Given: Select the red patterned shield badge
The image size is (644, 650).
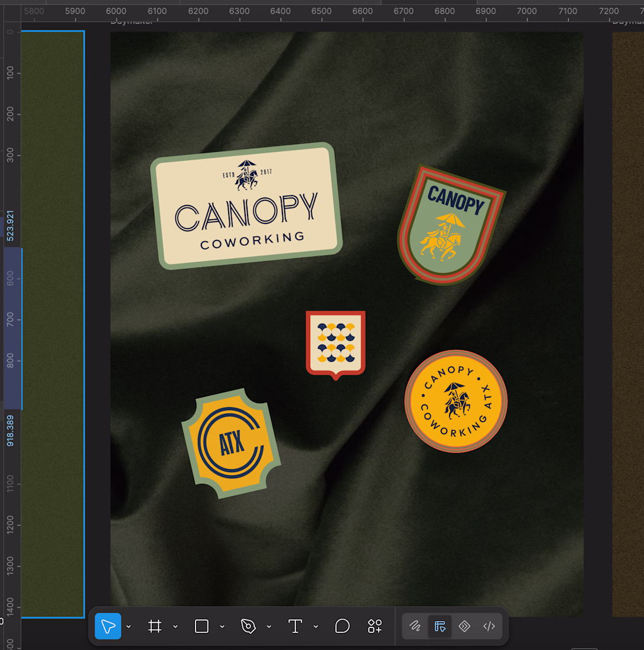Looking at the screenshot, I should 336,345.
